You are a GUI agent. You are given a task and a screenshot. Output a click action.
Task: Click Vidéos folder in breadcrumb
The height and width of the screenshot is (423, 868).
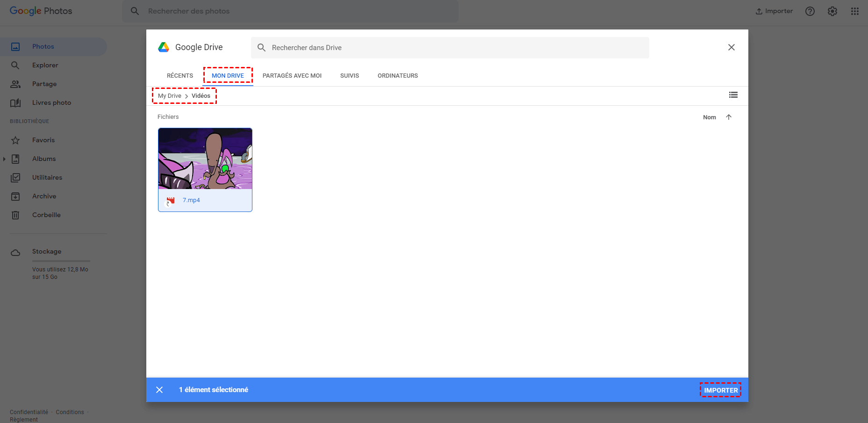click(201, 96)
